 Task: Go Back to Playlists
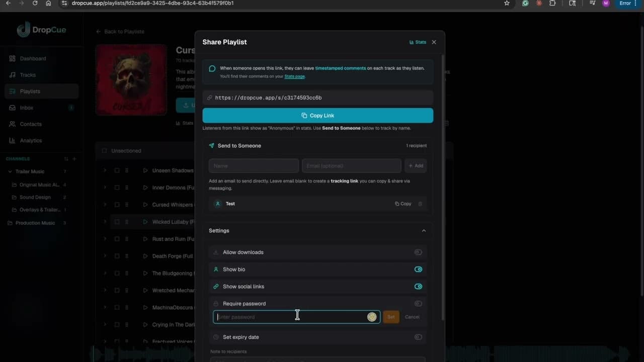coord(120,31)
